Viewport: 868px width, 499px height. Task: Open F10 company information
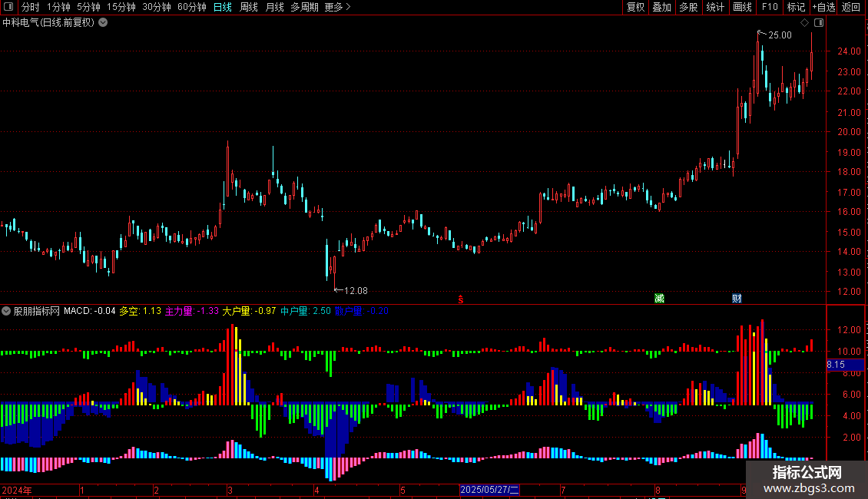click(x=770, y=7)
